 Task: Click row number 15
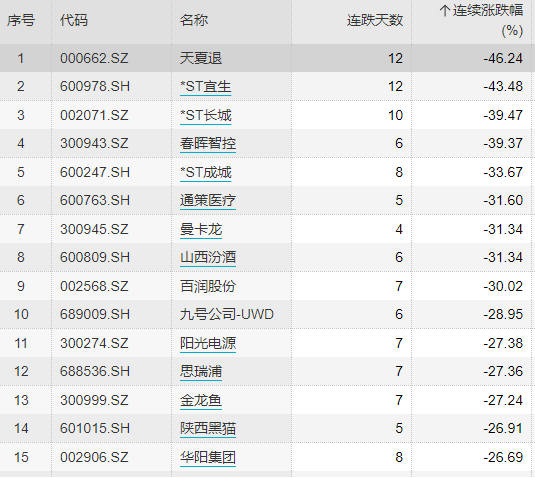(21, 457)
